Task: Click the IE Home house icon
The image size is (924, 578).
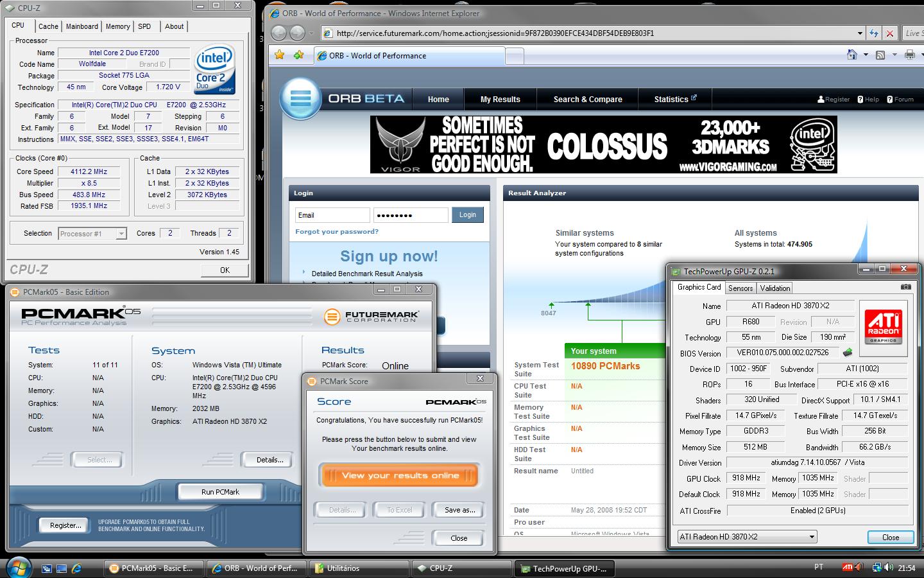Action: click(852, 55)
